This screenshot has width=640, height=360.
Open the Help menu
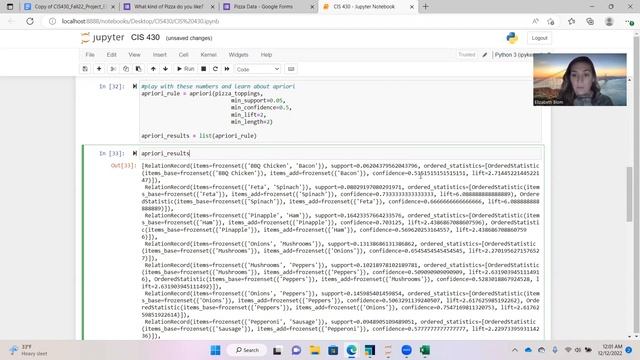266,55
